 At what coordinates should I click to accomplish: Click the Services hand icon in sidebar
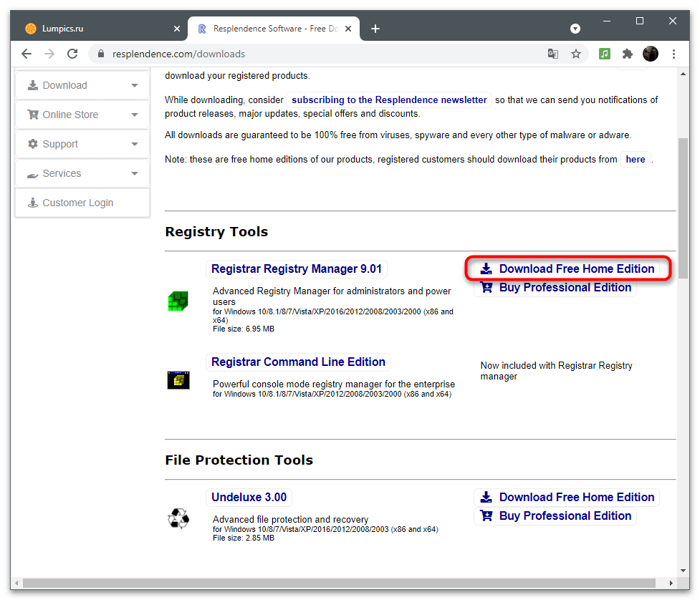[32, 175]
